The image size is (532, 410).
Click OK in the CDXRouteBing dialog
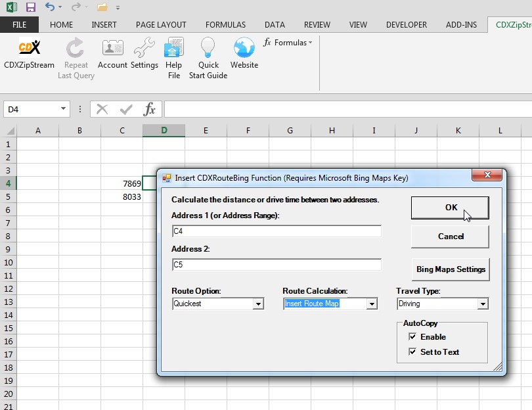coord(451,208)
